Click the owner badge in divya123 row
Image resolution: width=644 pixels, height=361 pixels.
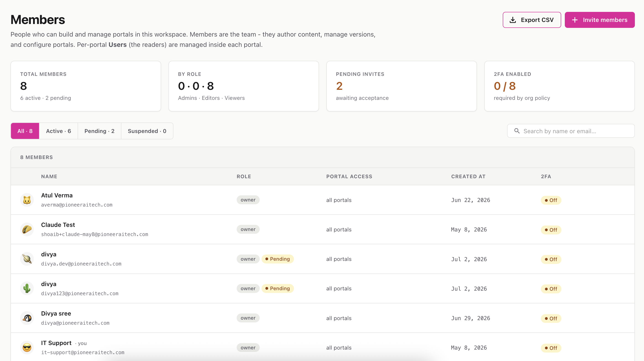[248, 288]
